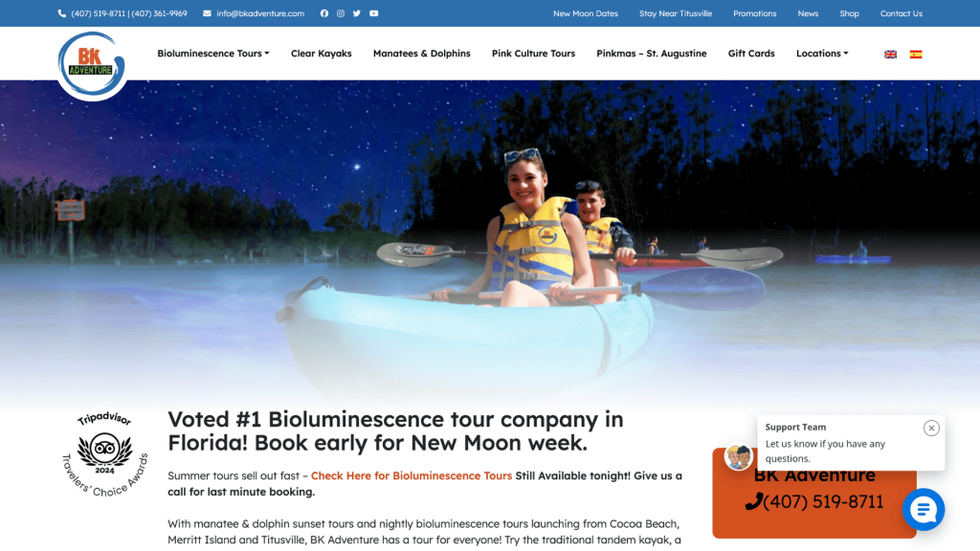
Task: Open the Twitter social icon
Action: pyautogui.click(x=357, y=13)
